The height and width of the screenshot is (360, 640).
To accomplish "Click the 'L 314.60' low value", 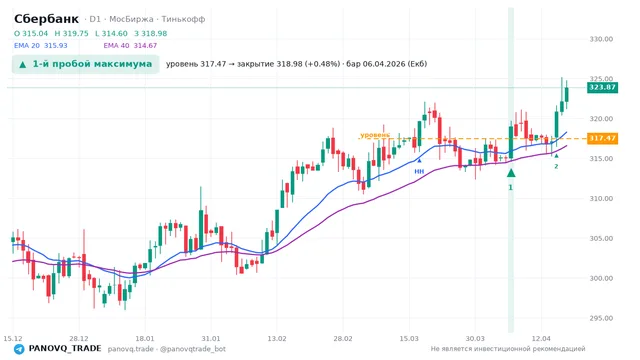I will click(x=111, y=33).
